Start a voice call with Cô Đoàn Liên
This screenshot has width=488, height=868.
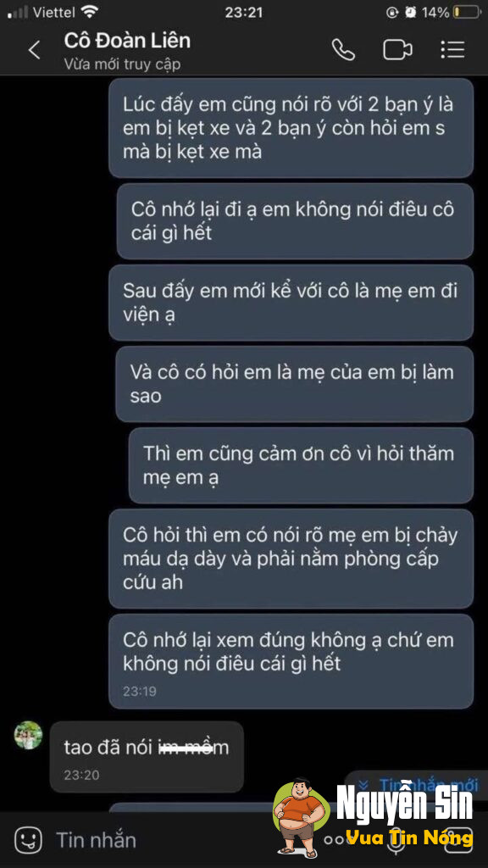[343, 50]
